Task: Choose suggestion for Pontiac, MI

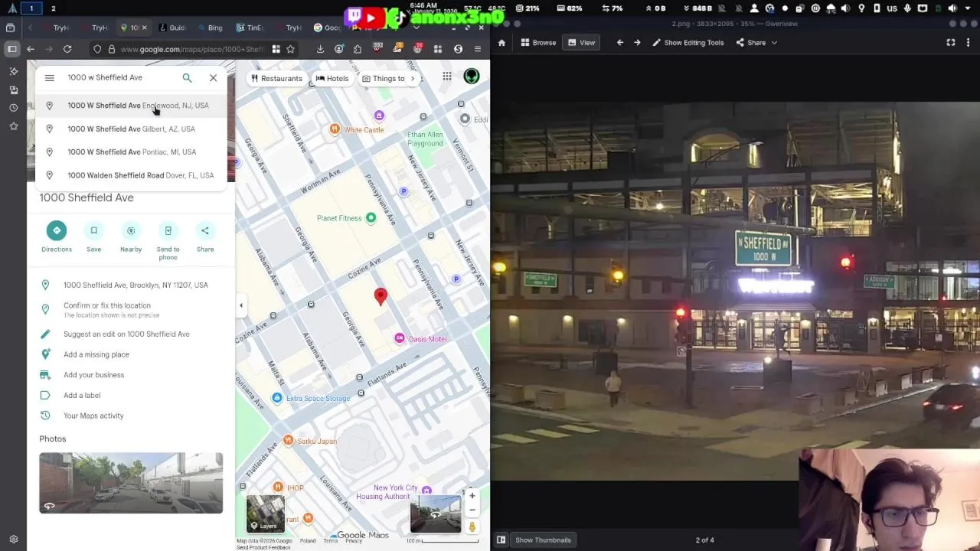Action: tap(131, 152)
